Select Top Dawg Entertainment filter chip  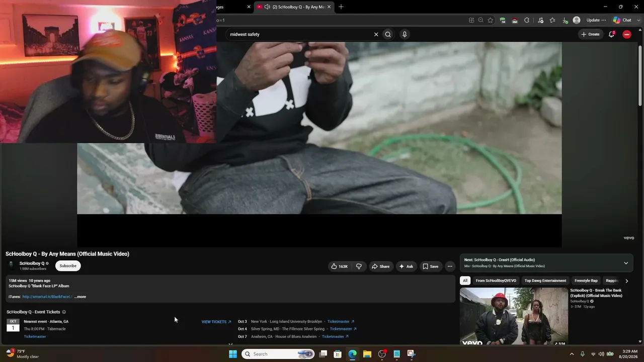[545, 281]
